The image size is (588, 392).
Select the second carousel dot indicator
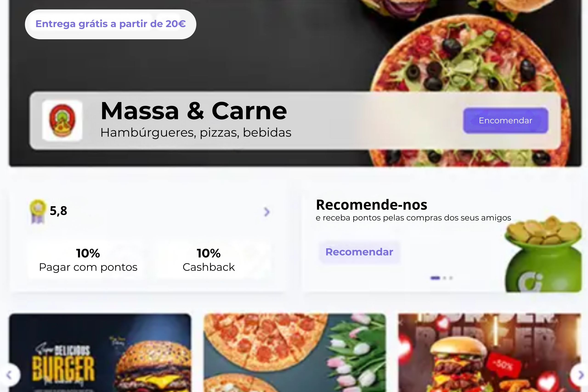pyautogui.click(x=444, y=278)
